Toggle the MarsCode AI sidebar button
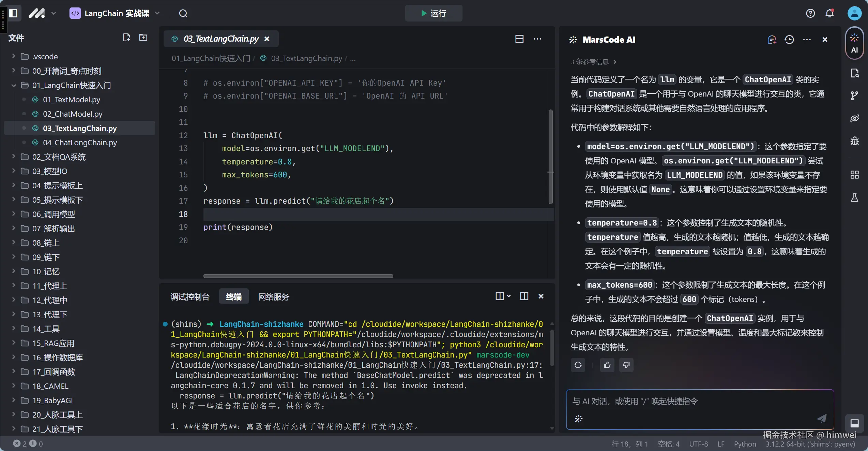868x451 pixels. tap(854, 43)
